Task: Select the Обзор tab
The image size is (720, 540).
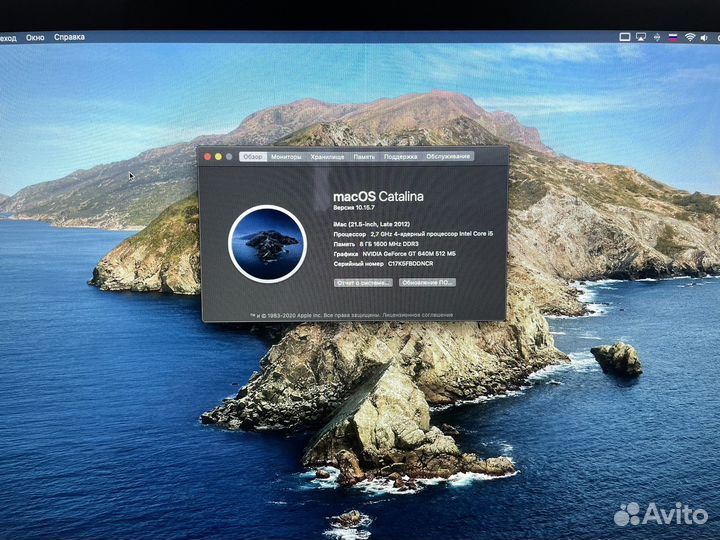Action: pos(253,157)
